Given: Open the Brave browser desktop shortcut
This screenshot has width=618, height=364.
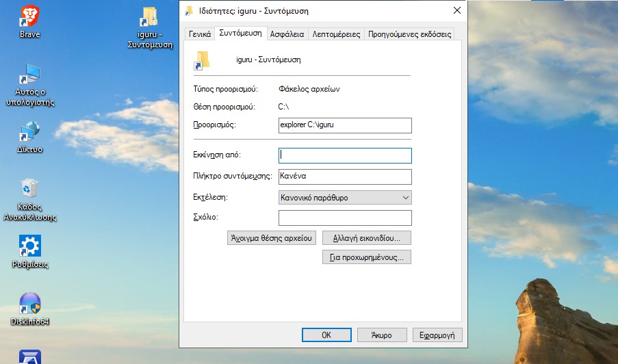Looking at the screenshot, I should [x=29, y=22].
